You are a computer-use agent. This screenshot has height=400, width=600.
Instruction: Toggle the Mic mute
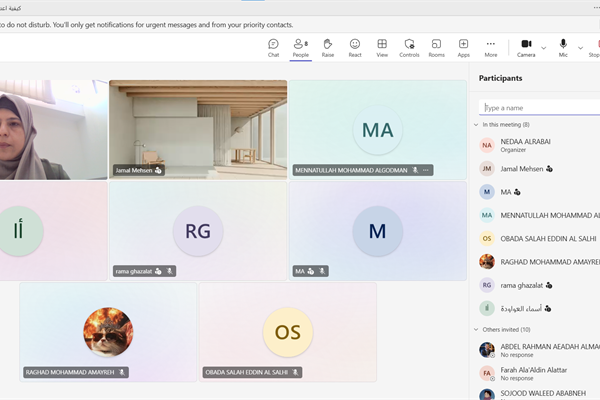pos(563,48)
